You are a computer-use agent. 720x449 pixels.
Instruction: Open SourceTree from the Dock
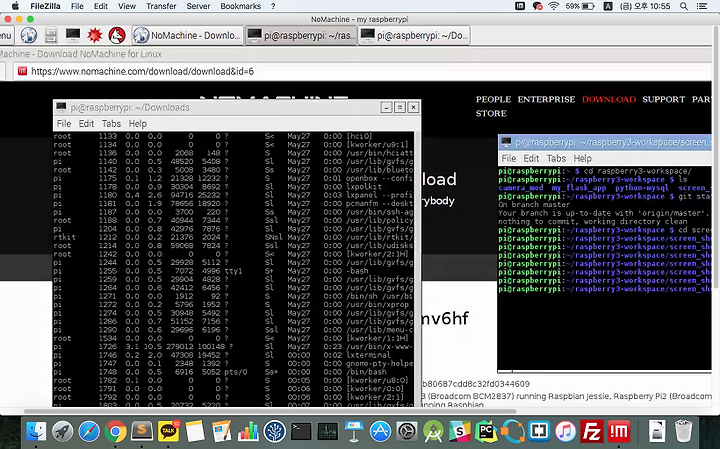click(x=275, y=432)
